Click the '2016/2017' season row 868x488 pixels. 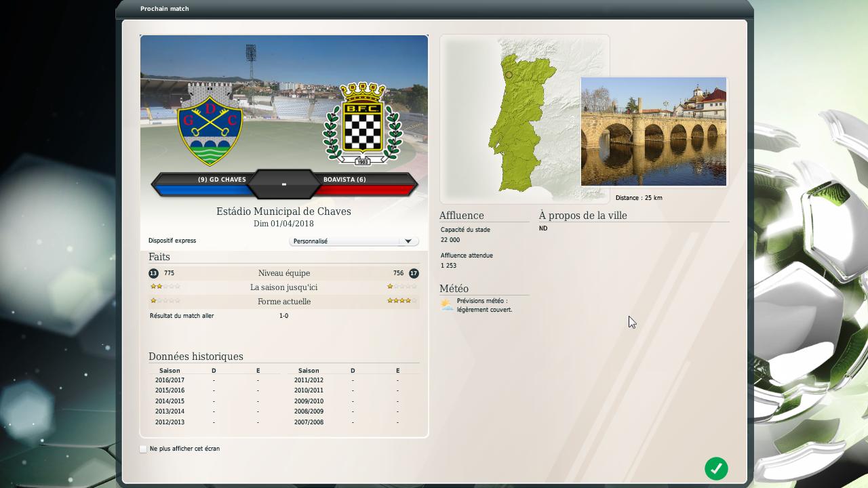click(214, 380)
